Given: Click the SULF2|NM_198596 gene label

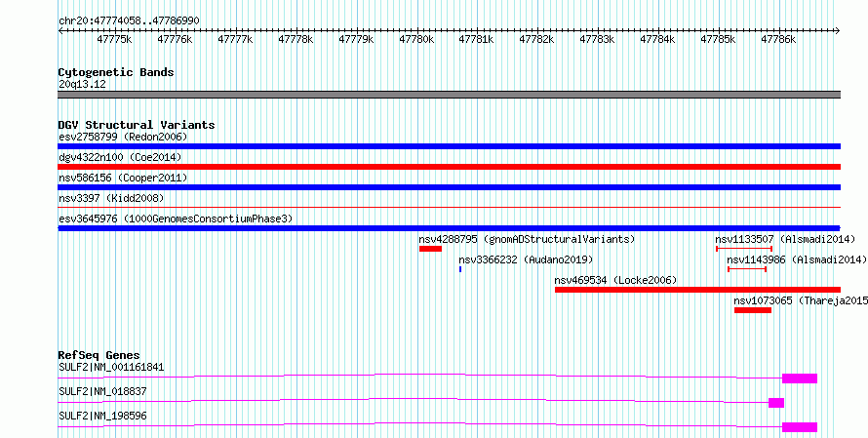Looking at the screenshot, I should point(102,416).
